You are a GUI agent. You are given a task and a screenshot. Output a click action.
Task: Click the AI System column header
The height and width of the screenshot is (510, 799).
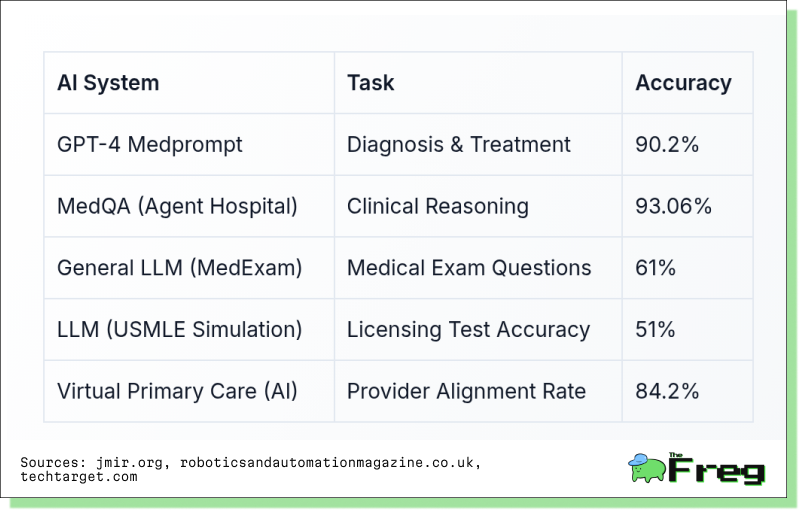click(x=108, y=83)
